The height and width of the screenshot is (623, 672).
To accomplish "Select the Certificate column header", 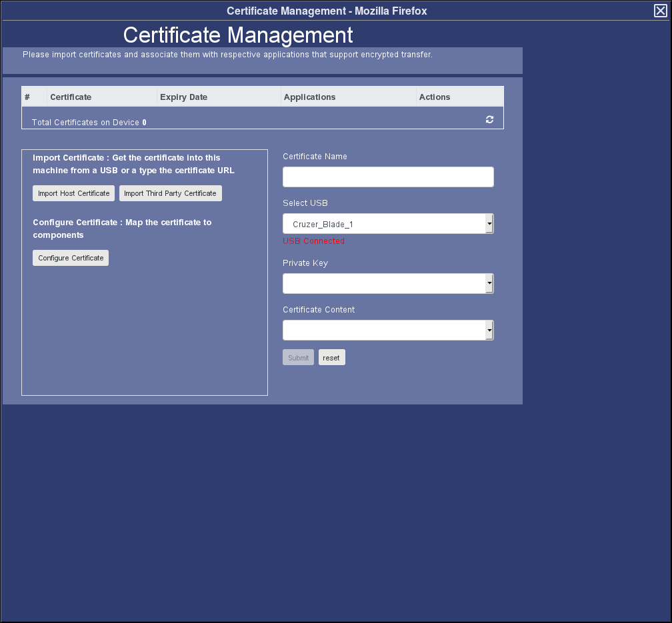I will tap(71, 97).
